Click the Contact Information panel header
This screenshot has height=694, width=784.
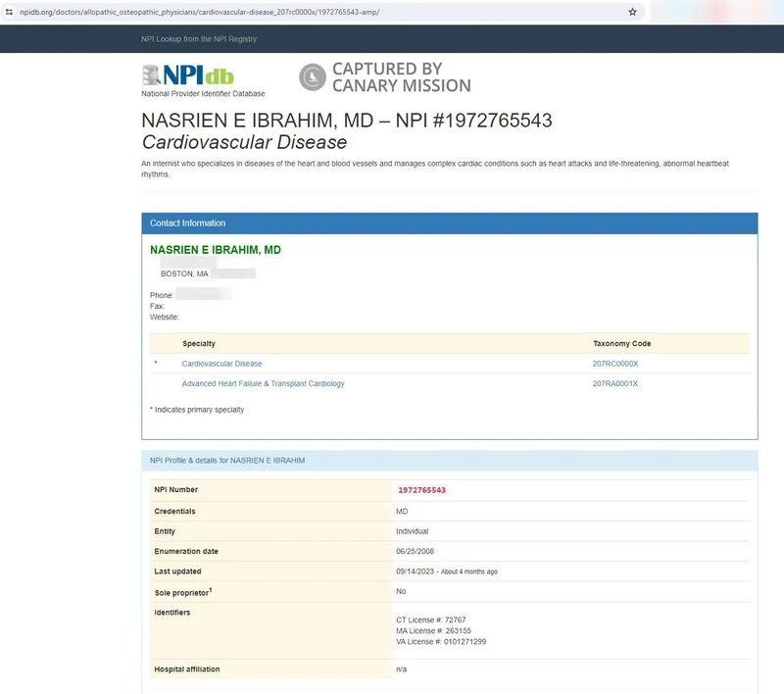click(187, 223)
